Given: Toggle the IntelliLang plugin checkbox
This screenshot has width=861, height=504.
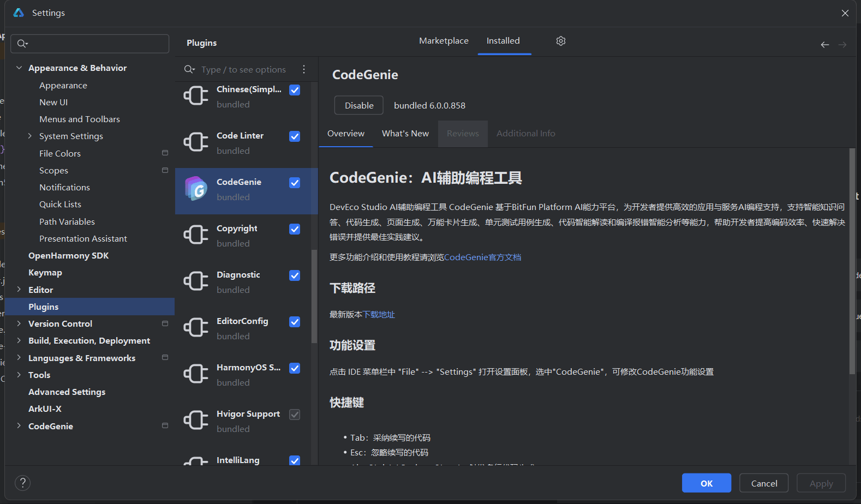Looking at the screenshot, I should (x=295, y=460).
